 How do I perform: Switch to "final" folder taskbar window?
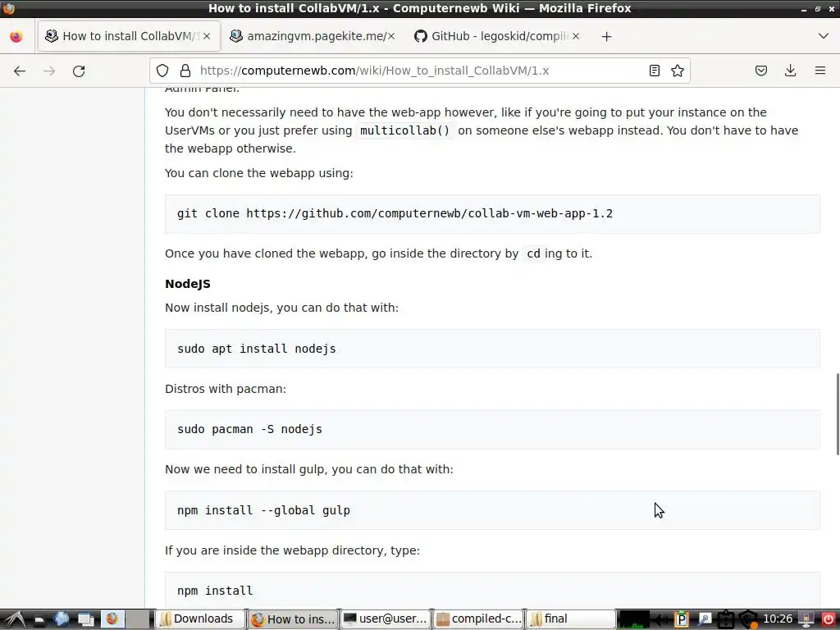click(x=571, y=619)
